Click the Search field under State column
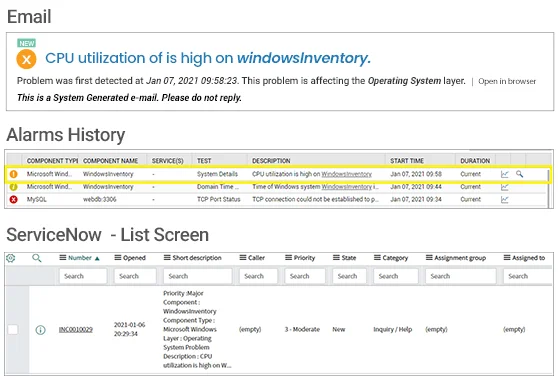The height and width of the screenshot is (380, 558). (349, 276)
